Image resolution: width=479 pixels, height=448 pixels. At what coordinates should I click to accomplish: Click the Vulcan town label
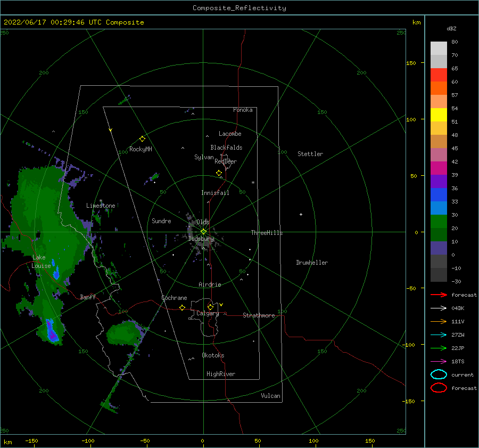coord(271,396)
